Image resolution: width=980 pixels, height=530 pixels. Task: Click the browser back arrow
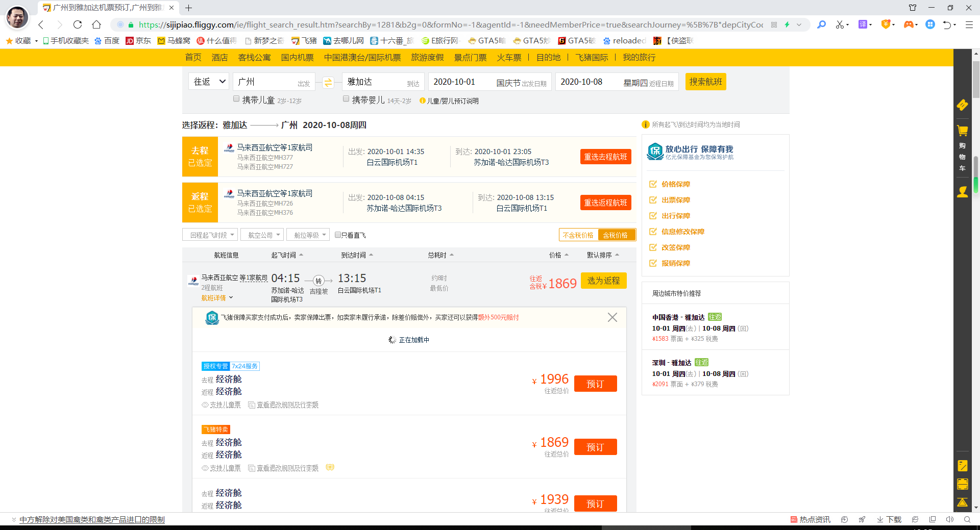click(41, 24)
